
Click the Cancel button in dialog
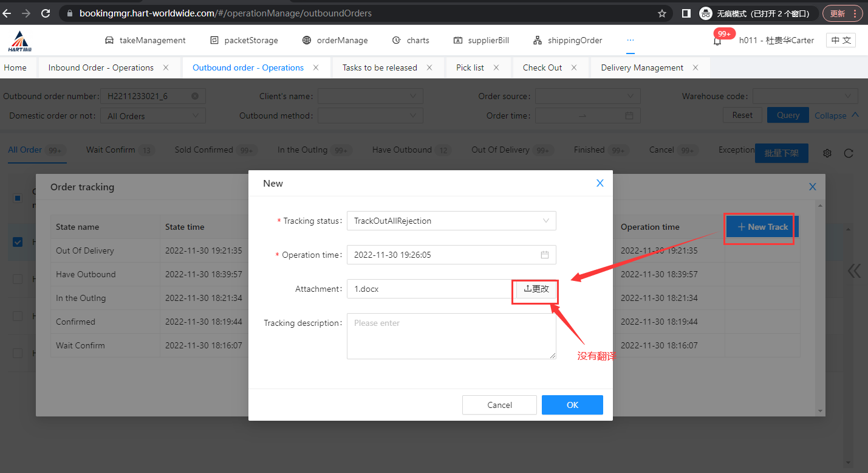point(499,405)
